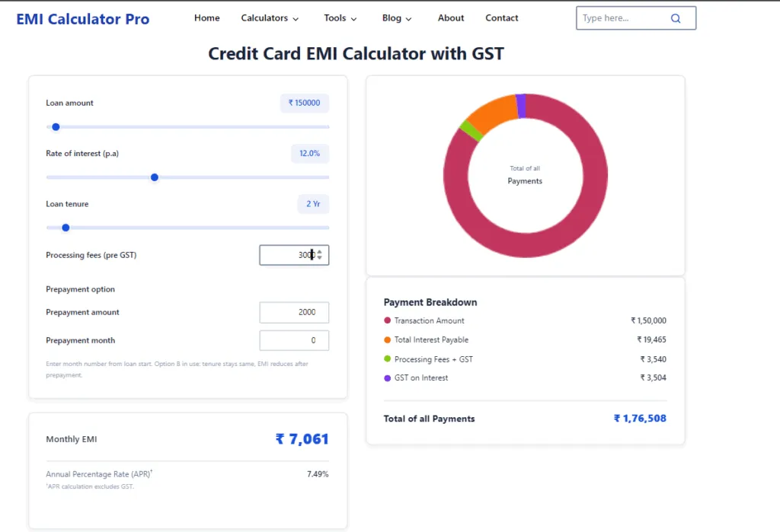This screenshot has width=780, height=532.
Task: Select Home in the navigation bar
Action: pyautogui.click(x=206, y=18)
